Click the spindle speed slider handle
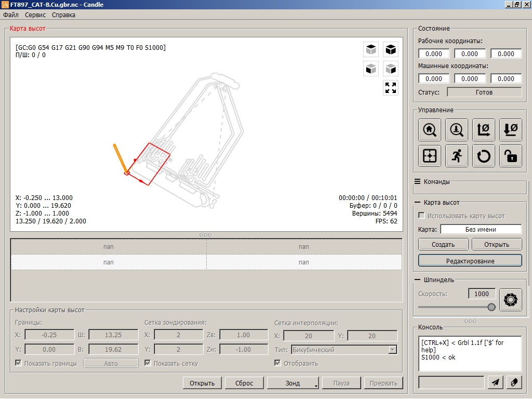Viewport: 532px width, 399px height. click(x=491, y=307)
